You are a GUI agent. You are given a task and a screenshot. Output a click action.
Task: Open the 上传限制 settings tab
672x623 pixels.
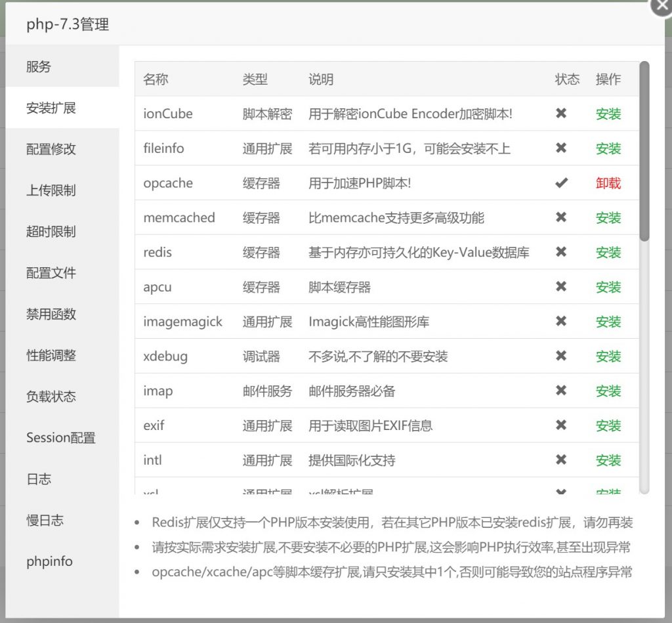[x=51, y=190]
